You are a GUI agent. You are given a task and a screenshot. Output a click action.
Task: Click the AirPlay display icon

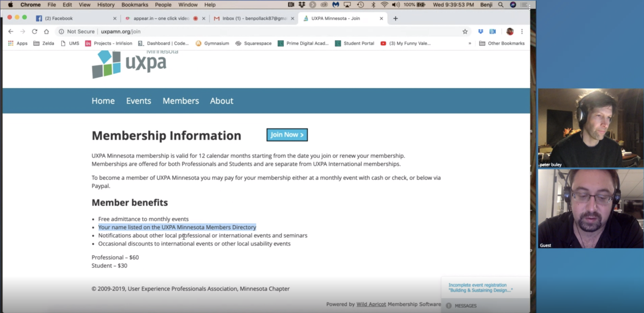pyautogui.click(x=347, y=5)
